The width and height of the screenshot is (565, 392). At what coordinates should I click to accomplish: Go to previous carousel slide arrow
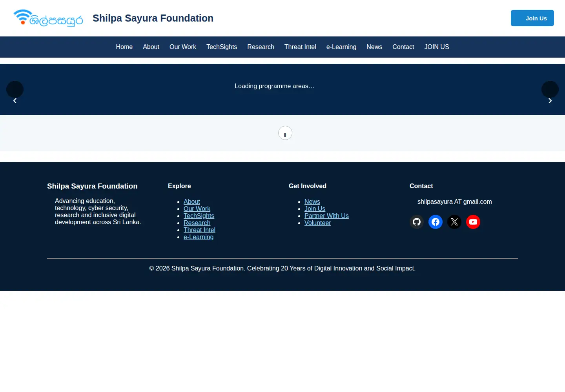pos(15,89)
